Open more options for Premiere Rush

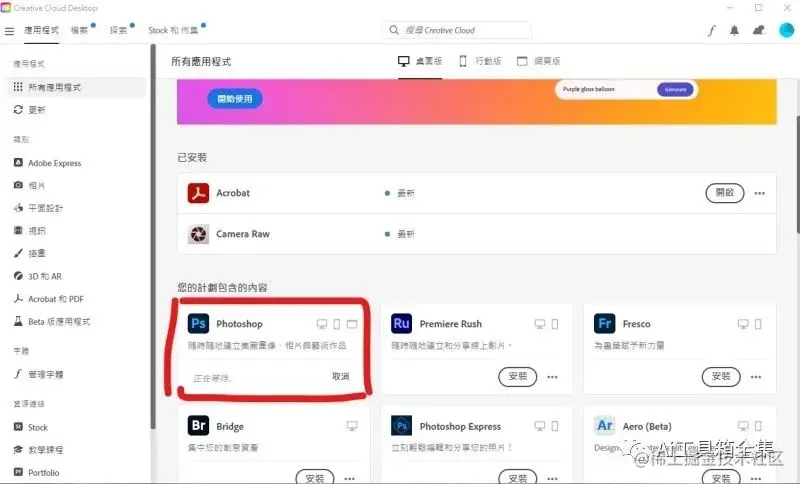tap(553, 377)
